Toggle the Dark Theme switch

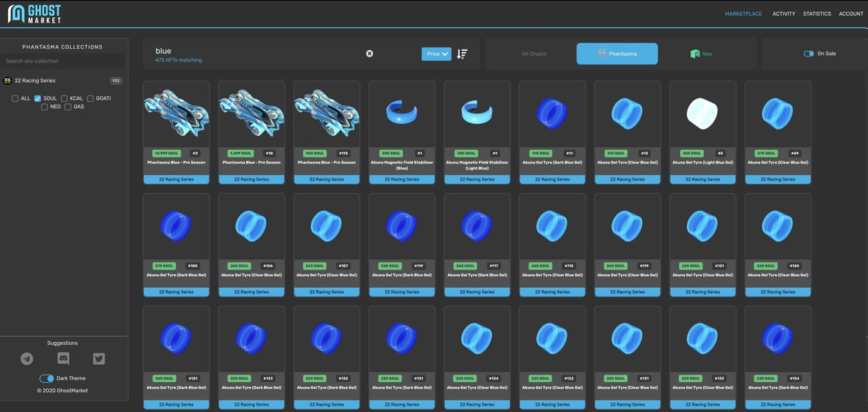tap(46, 378)
